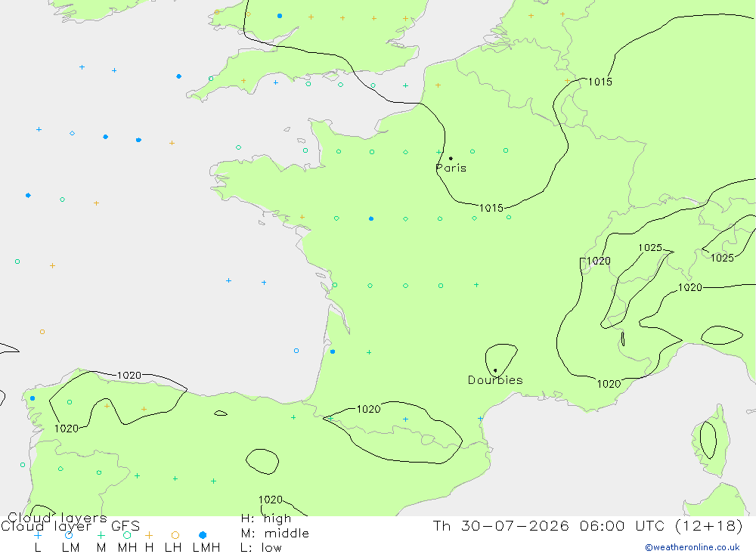Click the black Paris city marker dot
Screen dimensions: 756x554
451,158
